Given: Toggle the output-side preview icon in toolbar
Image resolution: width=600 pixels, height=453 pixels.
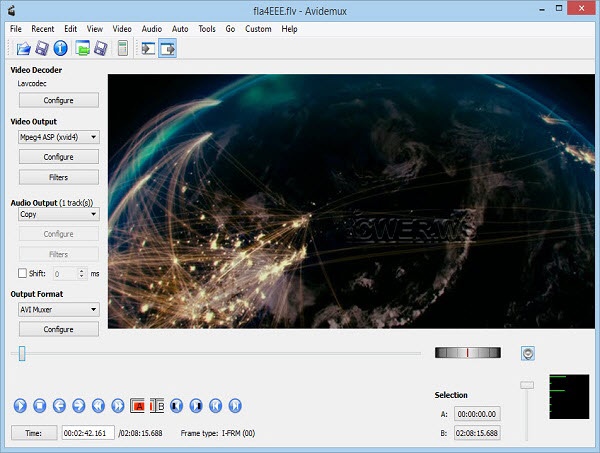Looking at the screenshot, I should [x=167, y=47].
